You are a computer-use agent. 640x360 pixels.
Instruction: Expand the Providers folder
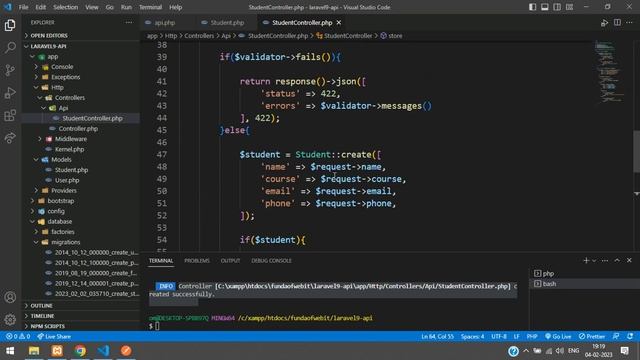click(80, 190)
